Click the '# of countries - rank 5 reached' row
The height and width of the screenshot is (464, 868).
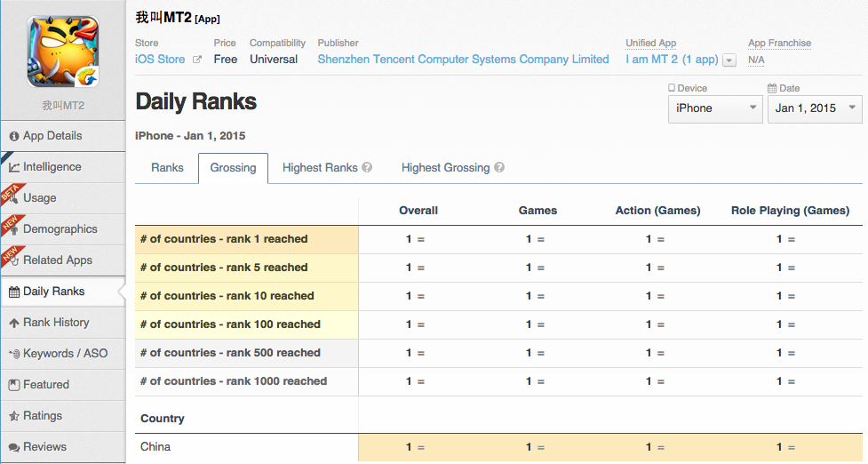[498, 268]
